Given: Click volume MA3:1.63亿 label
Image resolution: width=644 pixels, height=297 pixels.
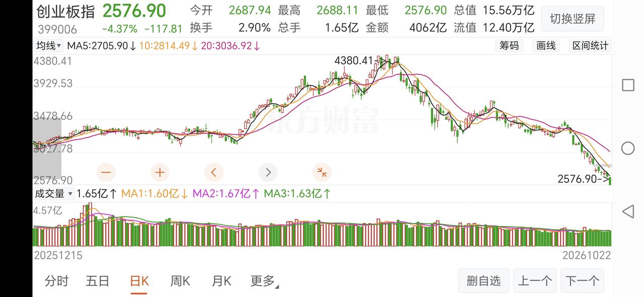Looking at the screenshot, I should pyautogui.click(x=297, y=193).
